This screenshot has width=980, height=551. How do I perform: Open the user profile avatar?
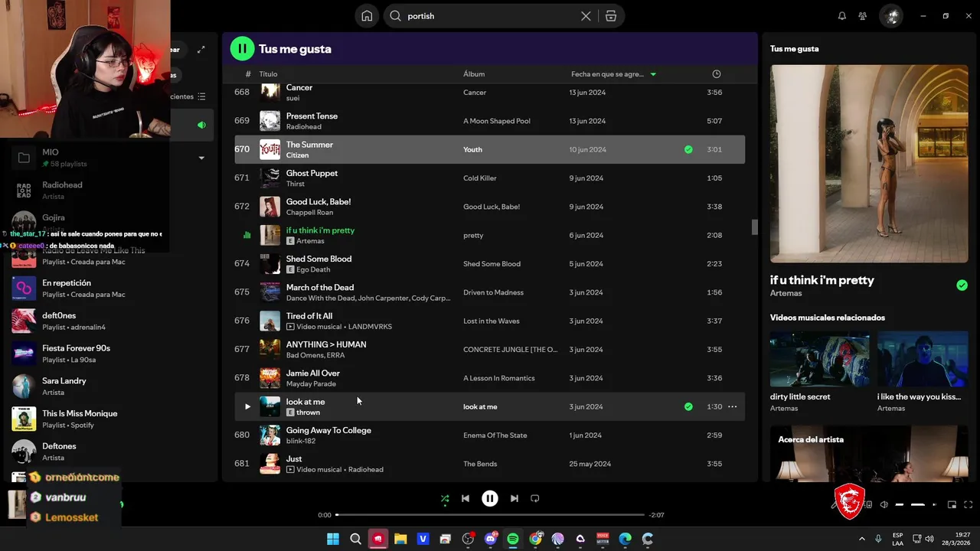pyautogui.click(x=891, y=16)
